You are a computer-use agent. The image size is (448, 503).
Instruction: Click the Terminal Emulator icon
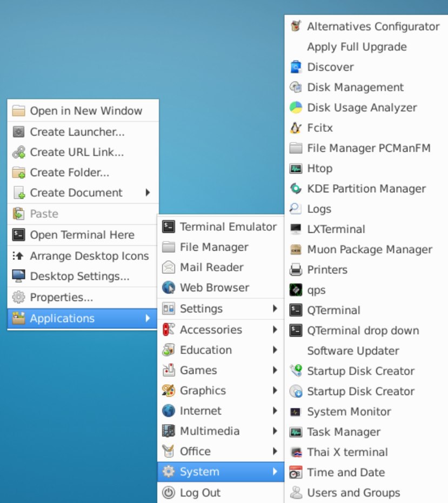pos(169,227)
